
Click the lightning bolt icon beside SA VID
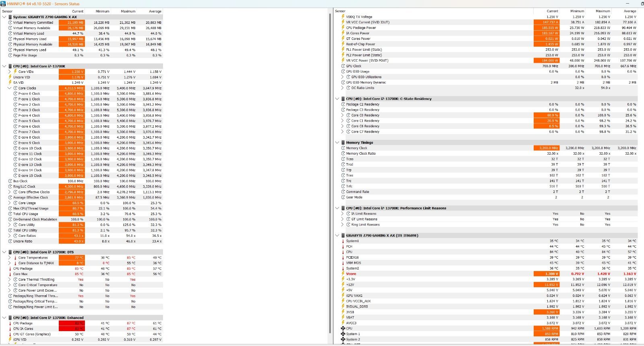[10, 83]
